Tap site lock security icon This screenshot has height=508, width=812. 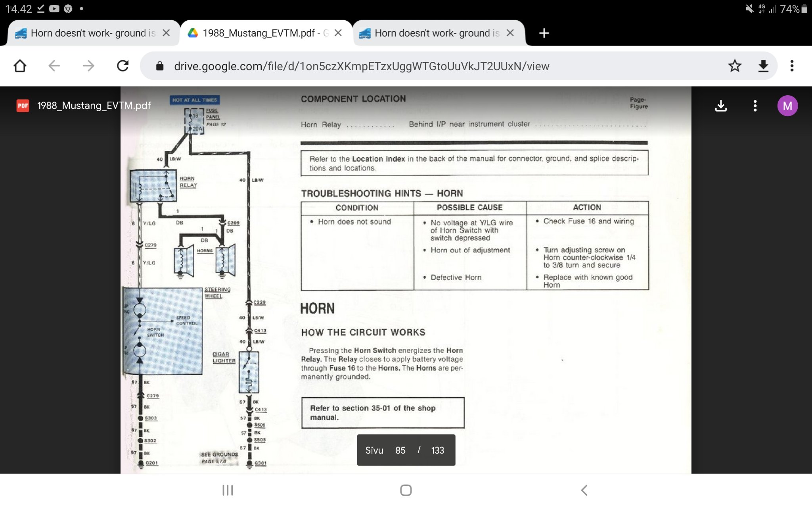(x=160, y=66)
